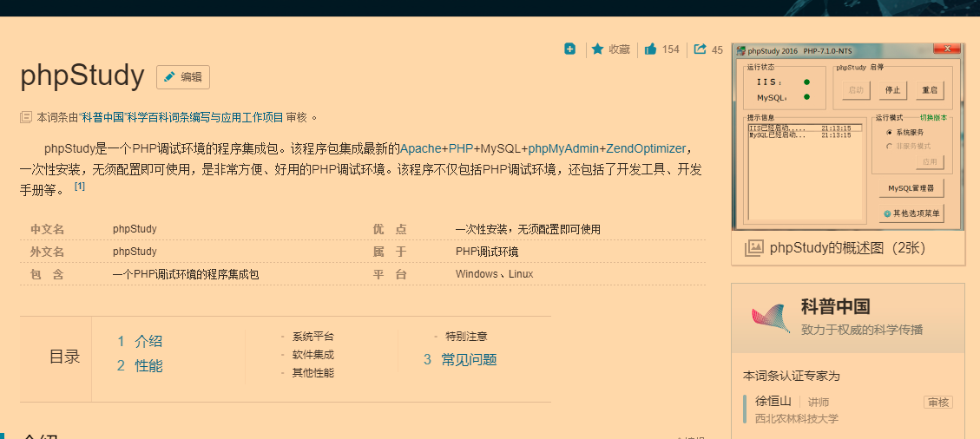The height and width of the screenshot is (439, 980).
Task: Open the phpStudy 2016 overview image thumbnail
Action: pos(848,136)
